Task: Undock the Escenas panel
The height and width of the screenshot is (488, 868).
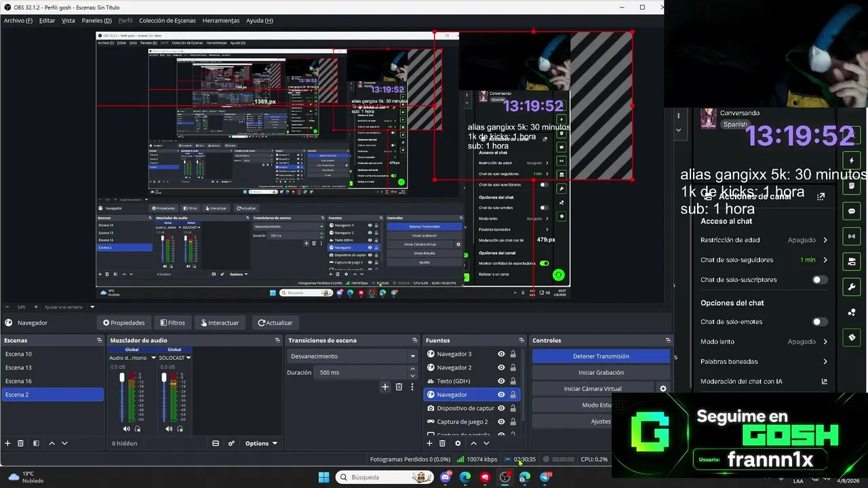Action: click(99, 340)
